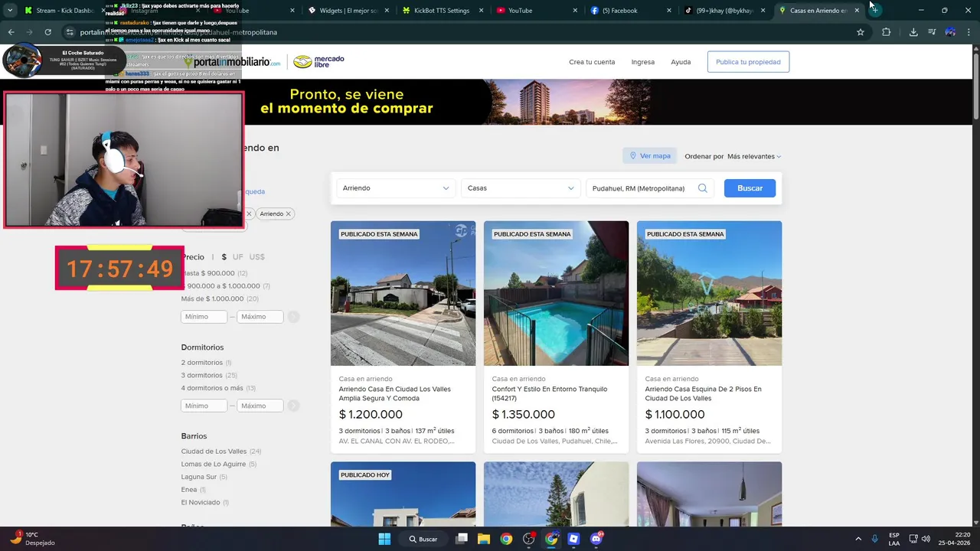Click the price Mínimo input field
Viewport: 980px width, 551px height.
click(204, 317)
